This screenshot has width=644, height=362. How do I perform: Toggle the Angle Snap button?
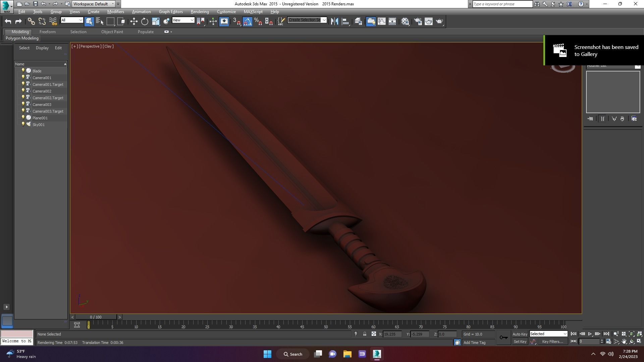click(248, 21)
